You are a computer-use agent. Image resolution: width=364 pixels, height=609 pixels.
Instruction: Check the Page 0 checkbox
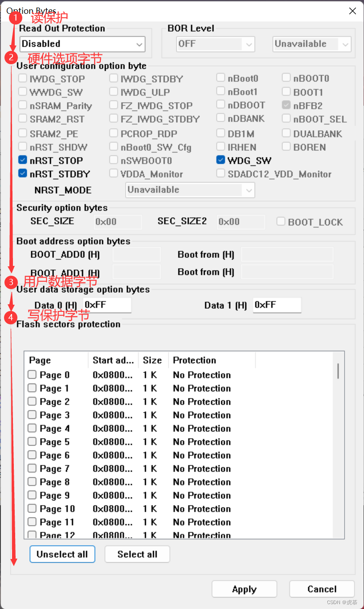click(x=32, y=375)
